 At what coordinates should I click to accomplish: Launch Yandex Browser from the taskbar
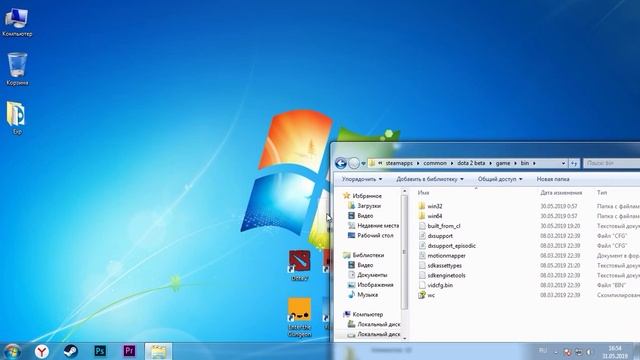pos(42,351)
